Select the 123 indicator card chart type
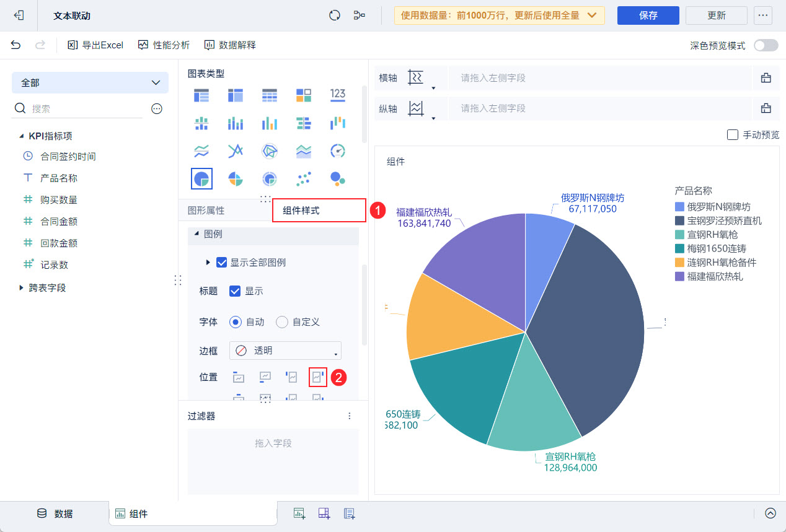Screen dimensions: 786x532 (x=338, y=95)
